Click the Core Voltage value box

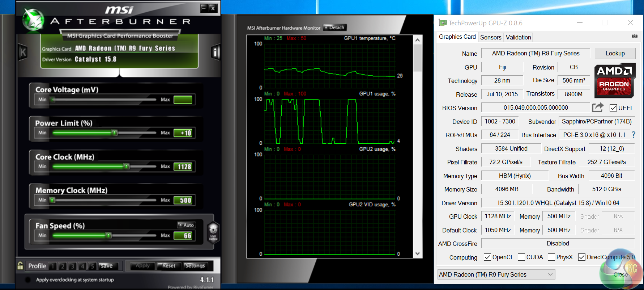pyautogui.click(x=183, y=100)
